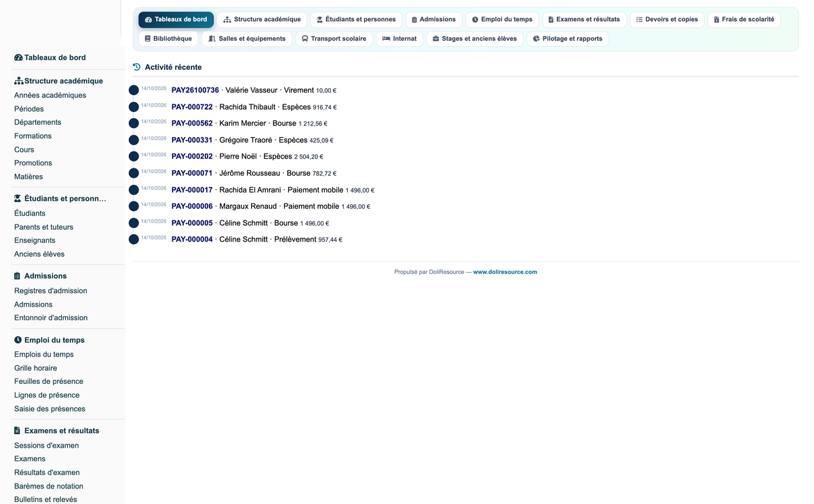Switch to the Structure académique tab
Image resolution: width=814 pixels, height=504 pixels.
pos(262,20)
